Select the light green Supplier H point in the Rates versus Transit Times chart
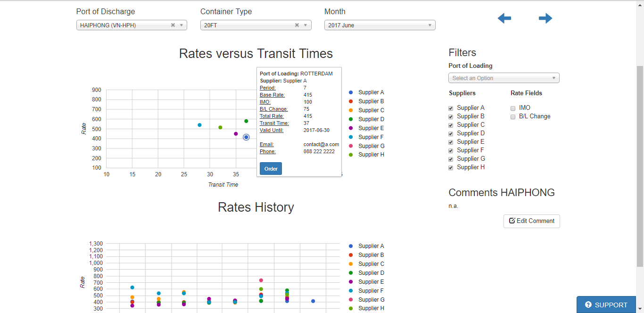Viewport: 644px width, 313px height. tap(220, 127)
